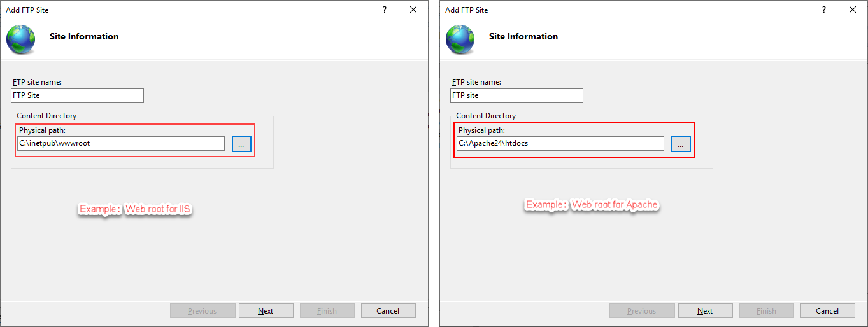This screenshot has width=868, height=327.
Task: Close the Add FTP Site dialog for Apache
Action: click(853, 10)
